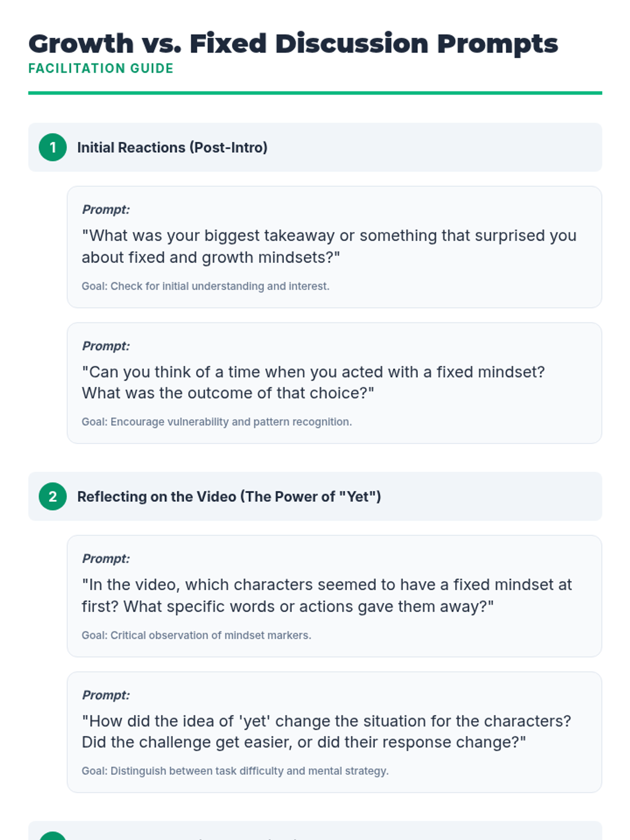Open the fixed mindset time prompt card
Screen dimensions: 630x840
click(334, 383)
